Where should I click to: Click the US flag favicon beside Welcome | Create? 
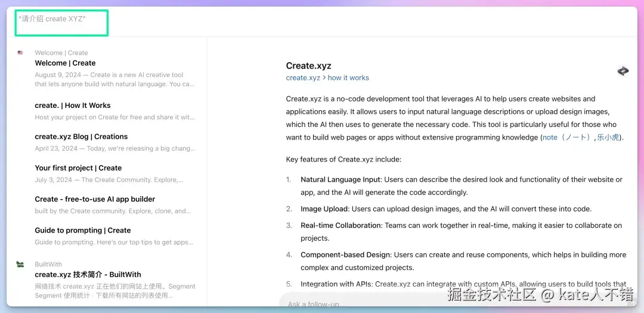[20, 52]
